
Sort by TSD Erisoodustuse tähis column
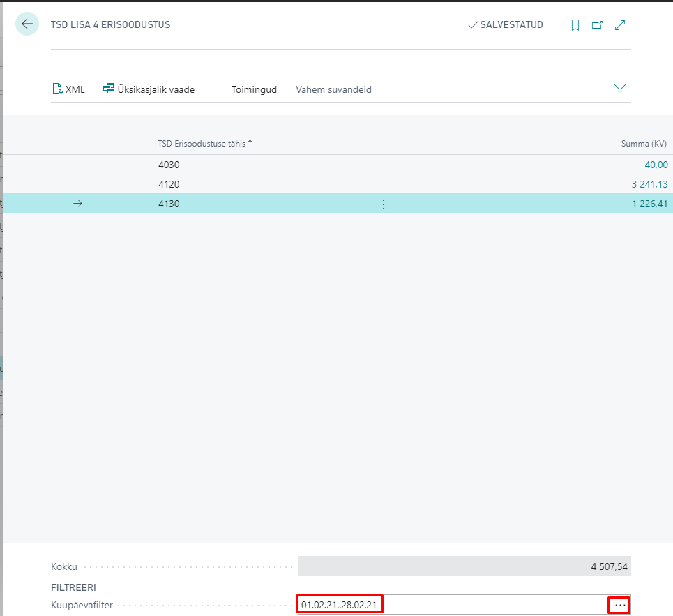click(x=204, y=144)
